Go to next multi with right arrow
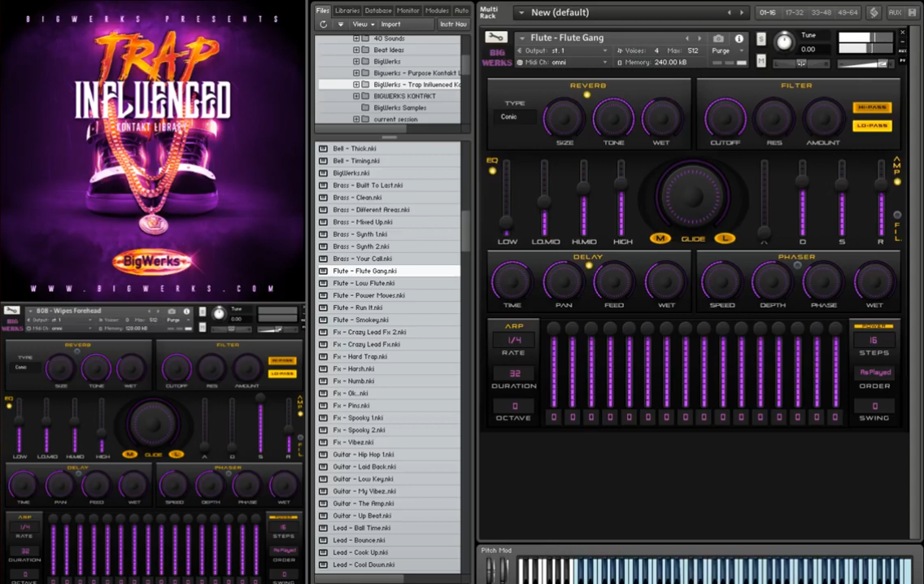 pos(741,12)
